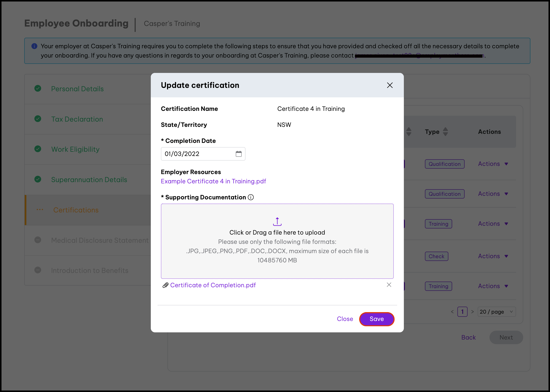Click the Actions column header
The image size is (550, 392).
(489, 132)
